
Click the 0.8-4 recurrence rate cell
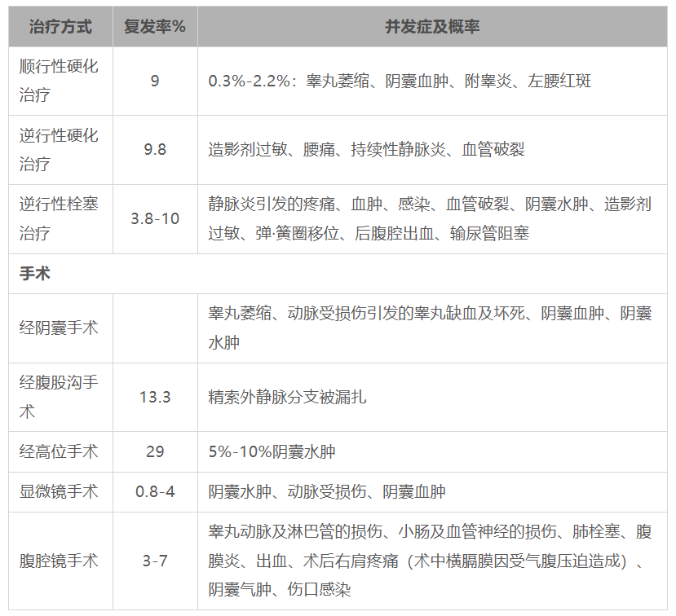(155, 491)
